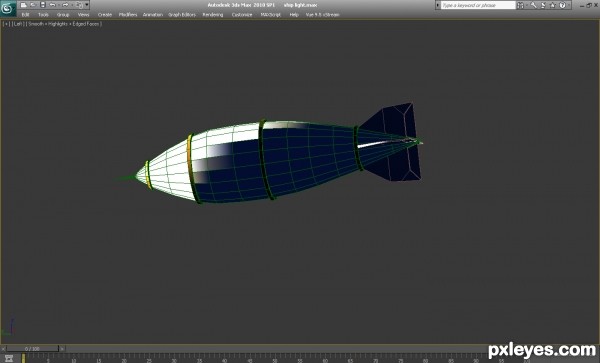The image size is (600, 363).
Task: Click the Favorites star icon
Action: click(553, 5)
